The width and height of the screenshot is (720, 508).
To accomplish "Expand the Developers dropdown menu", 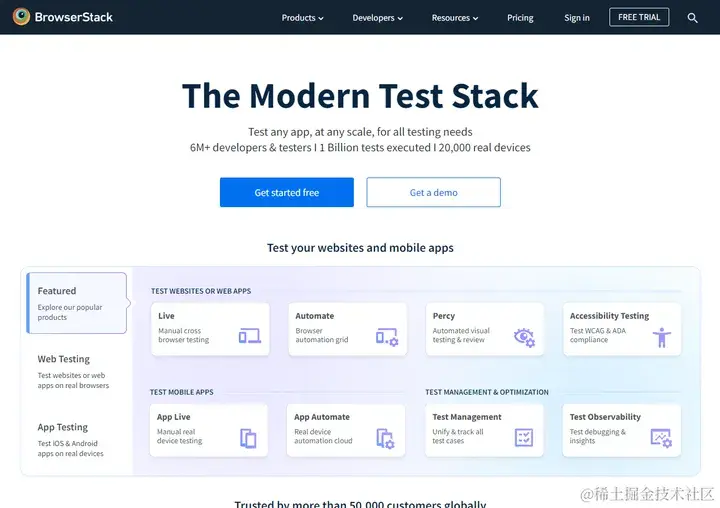I will point(377,18).
